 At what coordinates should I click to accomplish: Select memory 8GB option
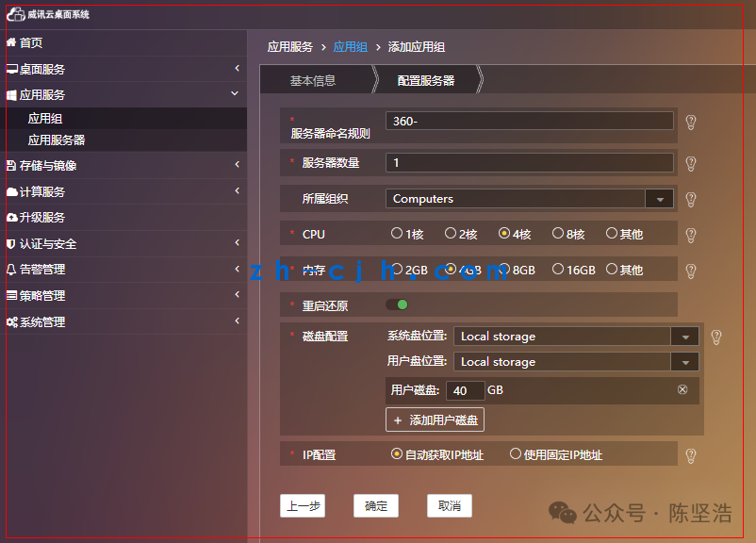[503, 269]
